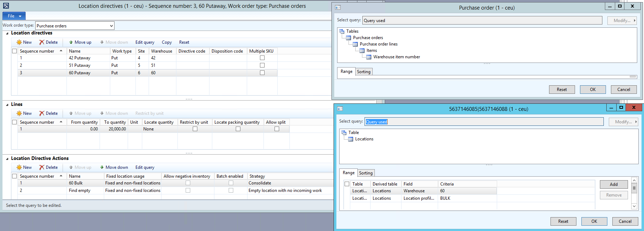The image size is (644, 231).
Task: Toggle Multiple SKU for 60 Putaway
Action: (x=262, y=73)
